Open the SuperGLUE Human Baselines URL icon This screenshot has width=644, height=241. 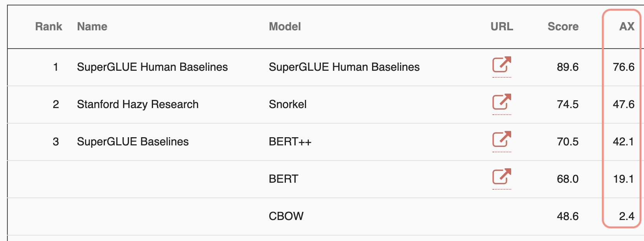[x=501, y=65]
